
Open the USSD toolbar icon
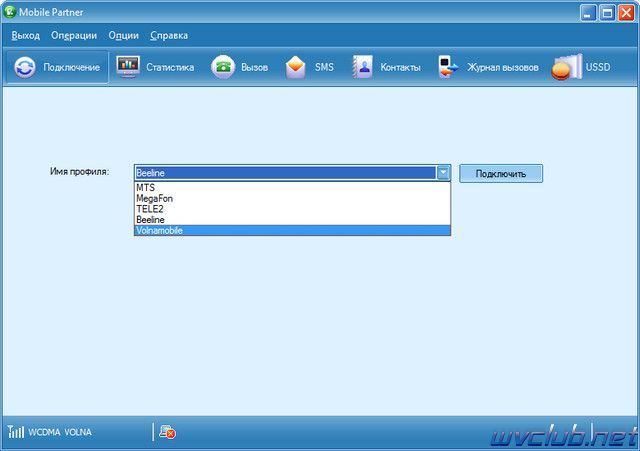(x=567, y=67)
